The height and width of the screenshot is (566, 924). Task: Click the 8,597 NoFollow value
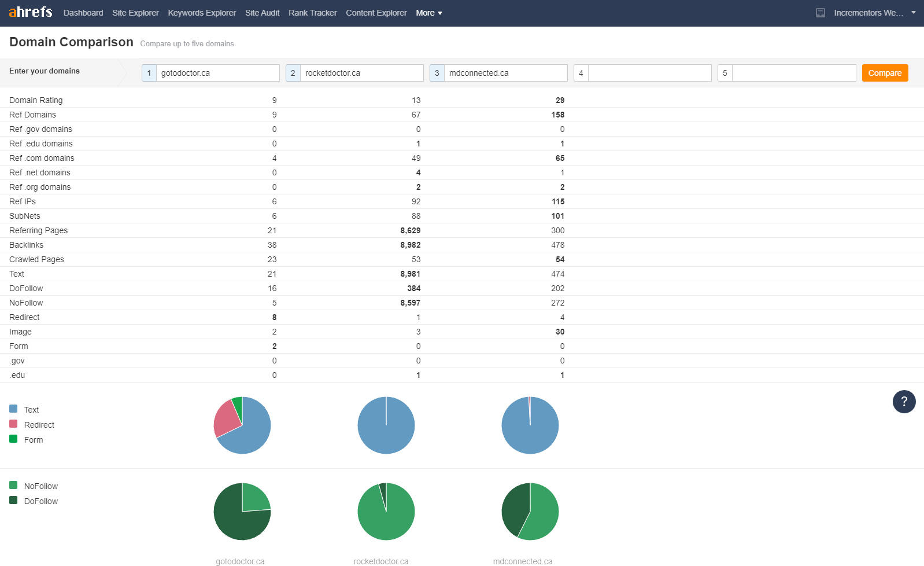tap(410, 303)
